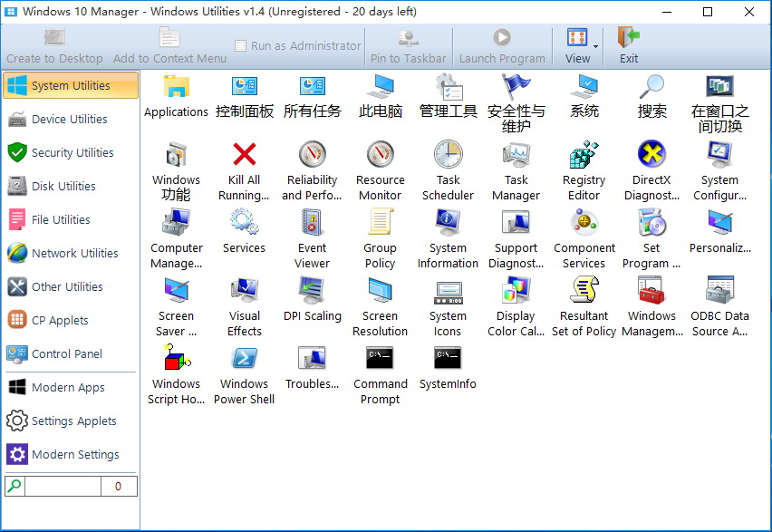Open the Applications folder icon

tap(177, 86)
